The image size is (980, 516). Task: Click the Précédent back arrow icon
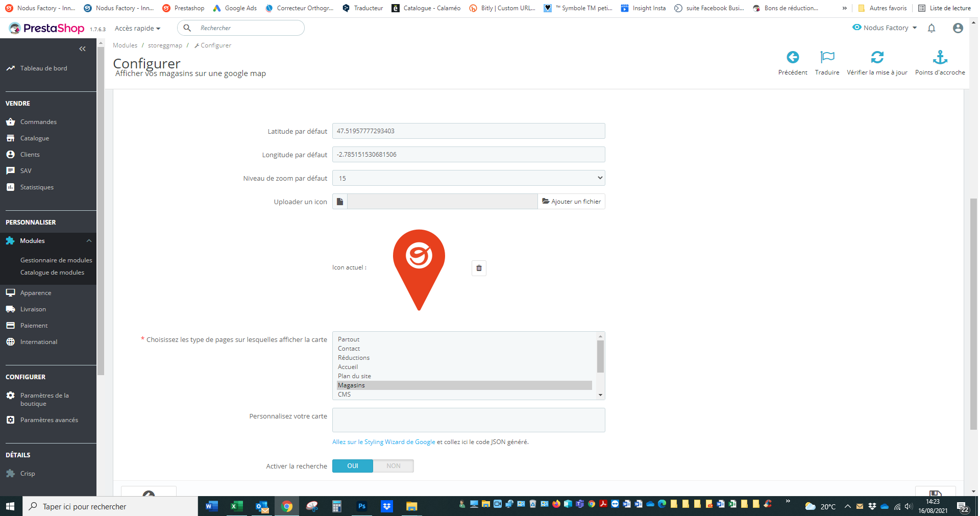pos(792,57)
